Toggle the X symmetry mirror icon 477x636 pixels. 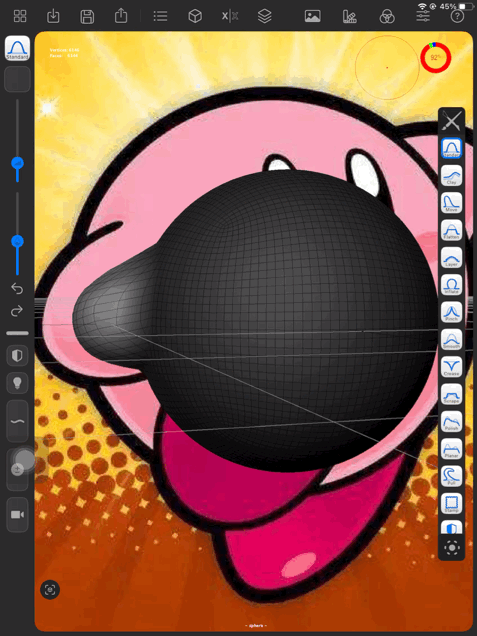point(230,16)
